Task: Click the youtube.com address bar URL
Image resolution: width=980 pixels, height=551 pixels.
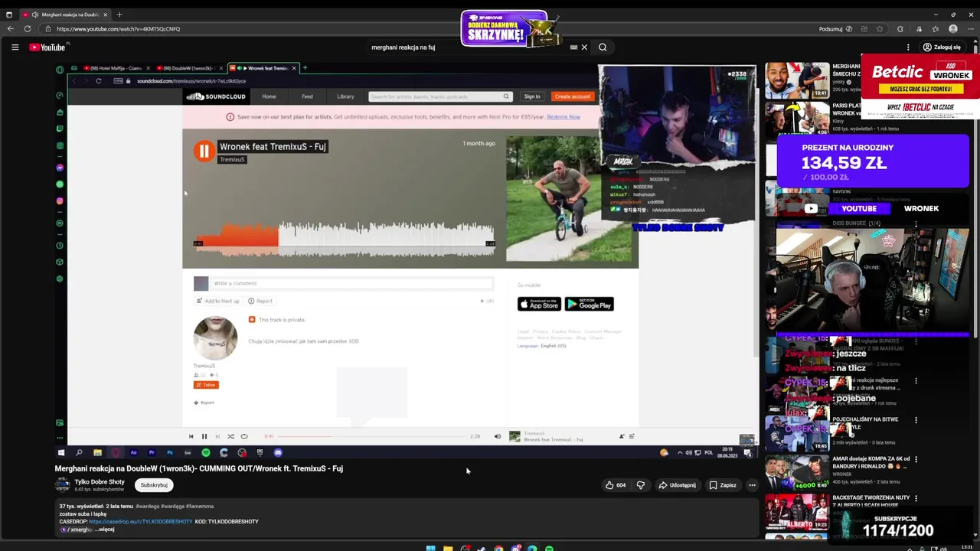Action: 119,29
